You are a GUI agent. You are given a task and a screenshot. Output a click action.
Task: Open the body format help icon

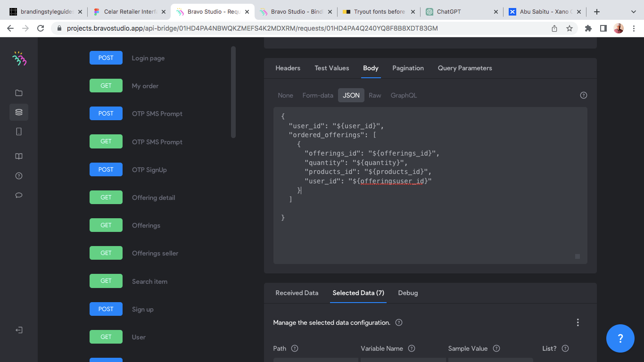coord(584,95)
